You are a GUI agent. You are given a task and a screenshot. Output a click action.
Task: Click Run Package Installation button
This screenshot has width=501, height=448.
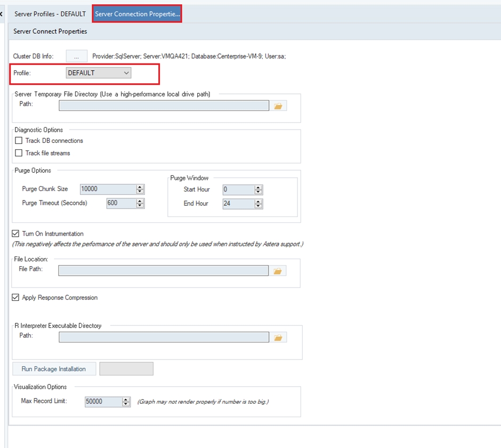click(54, 369)
